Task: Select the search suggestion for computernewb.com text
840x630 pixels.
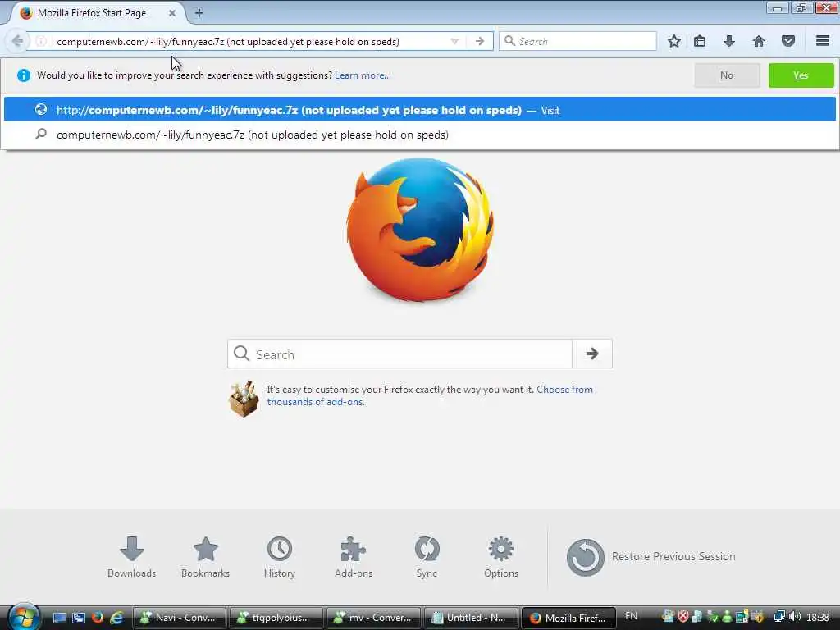Action: [x=419, y=135]
